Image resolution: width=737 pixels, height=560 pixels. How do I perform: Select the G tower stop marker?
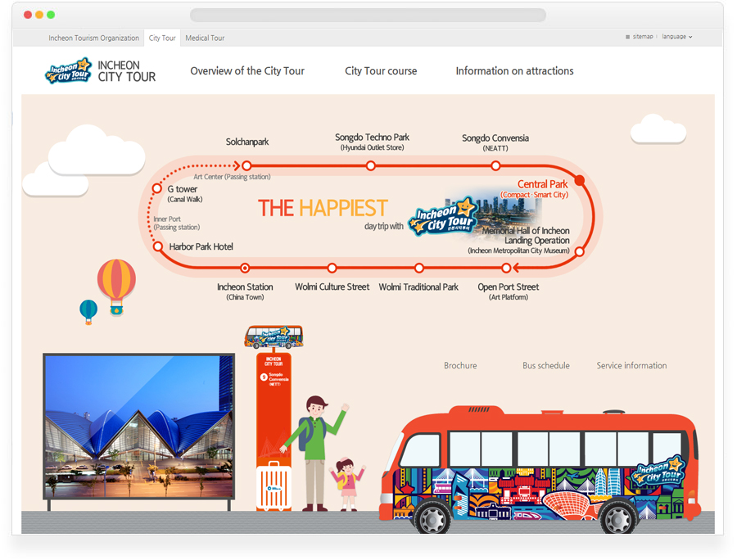(x=157, y=188)
